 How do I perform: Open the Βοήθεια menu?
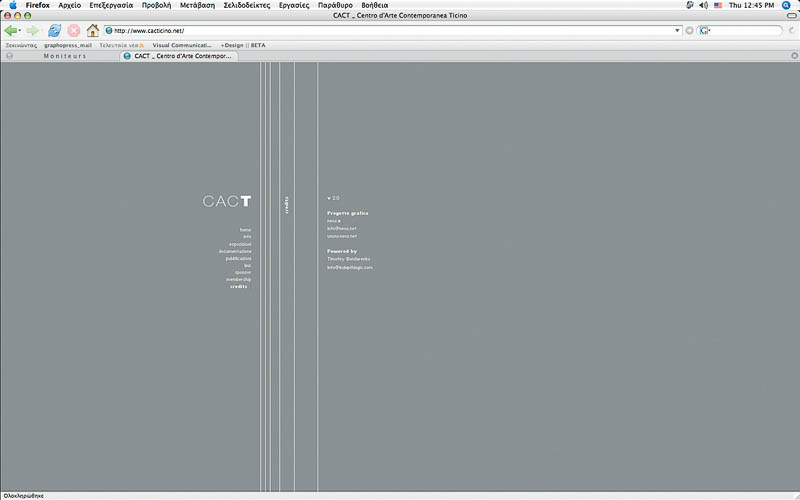(374, 5)
